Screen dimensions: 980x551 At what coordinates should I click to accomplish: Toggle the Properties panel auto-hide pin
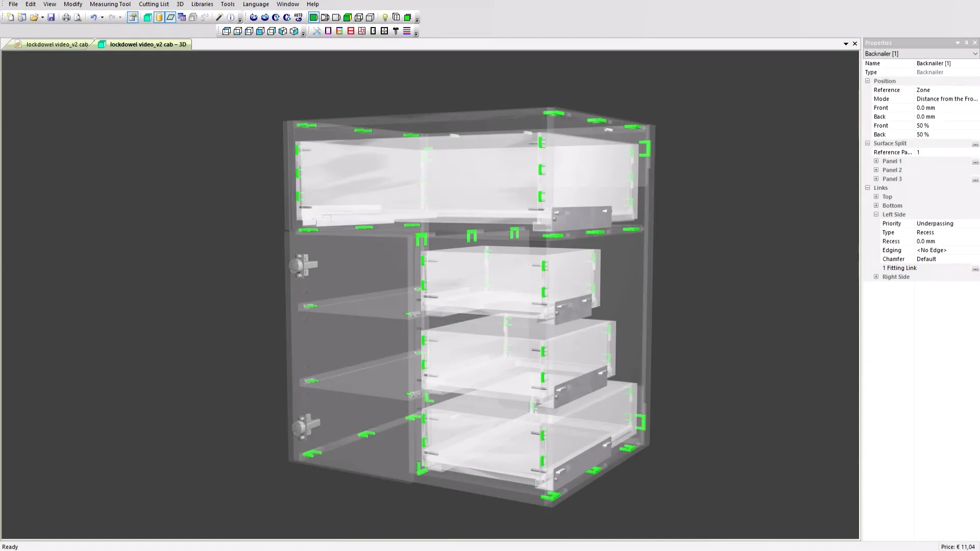click(965, 42)
